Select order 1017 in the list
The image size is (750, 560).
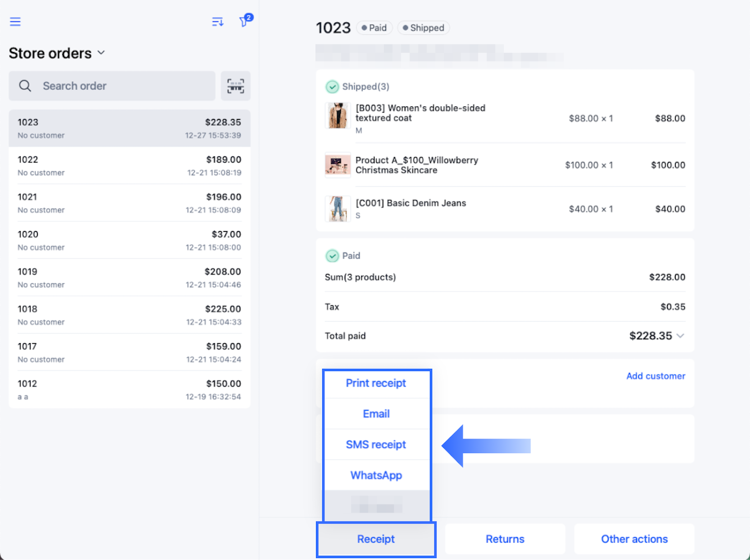point(129,352)
